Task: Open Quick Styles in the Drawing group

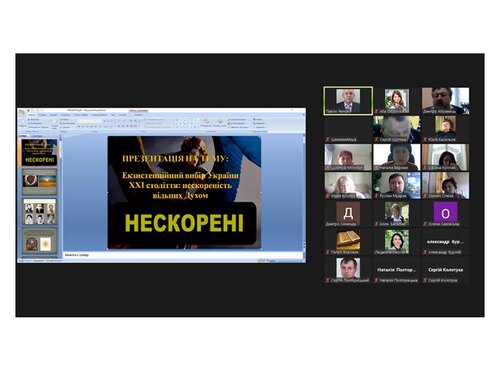Action: click(220, 123)
